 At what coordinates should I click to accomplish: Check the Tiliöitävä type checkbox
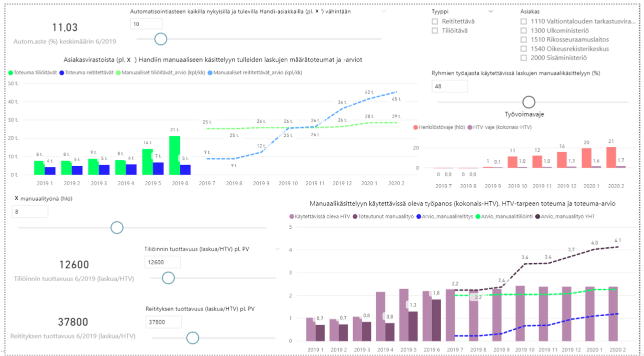point(435,30)
